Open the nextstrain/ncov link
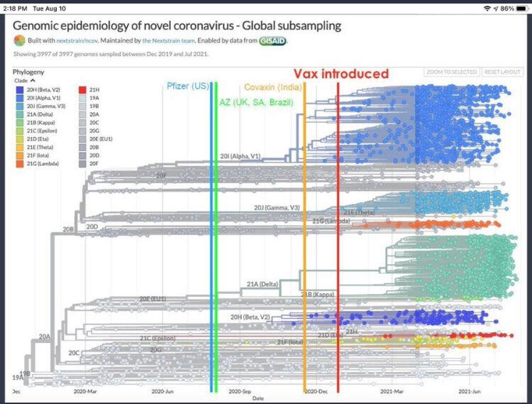This screenshot has height=404, width=532. (x=76, y=43)
